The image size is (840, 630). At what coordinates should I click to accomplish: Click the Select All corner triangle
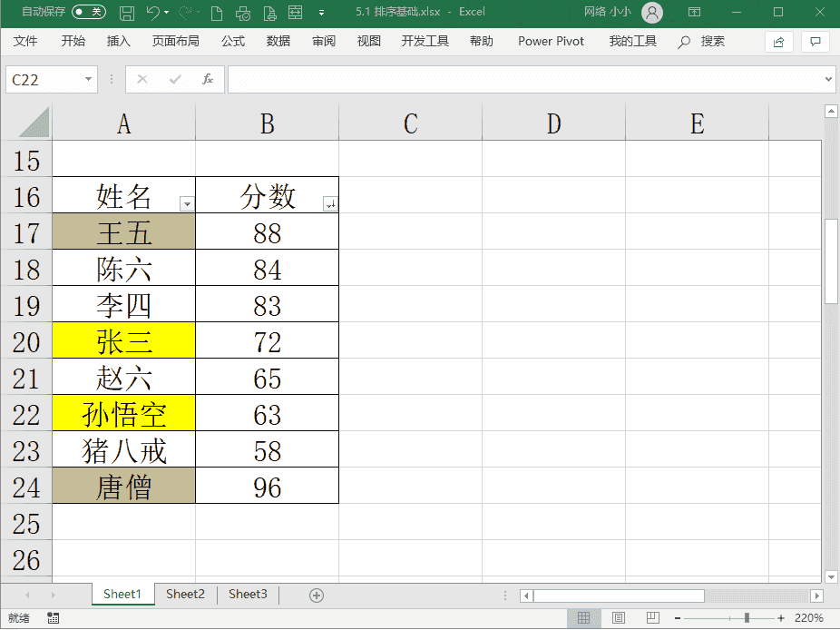coord(34,123)
